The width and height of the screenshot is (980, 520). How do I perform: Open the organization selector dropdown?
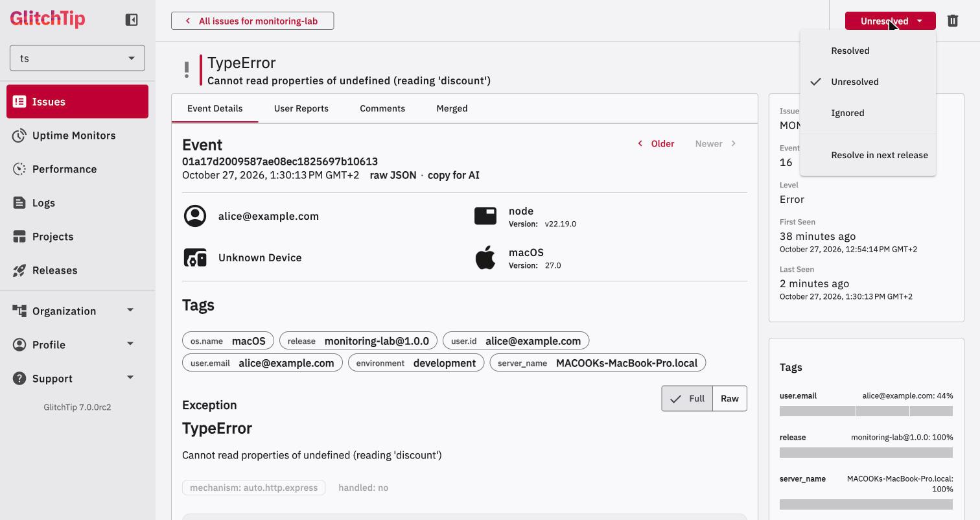coord(77,58)
